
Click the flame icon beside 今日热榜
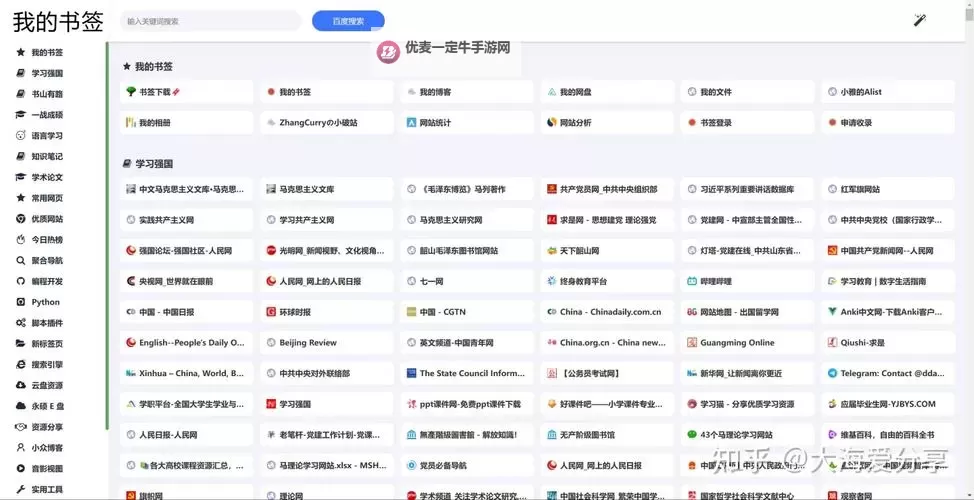pos(20,240)
